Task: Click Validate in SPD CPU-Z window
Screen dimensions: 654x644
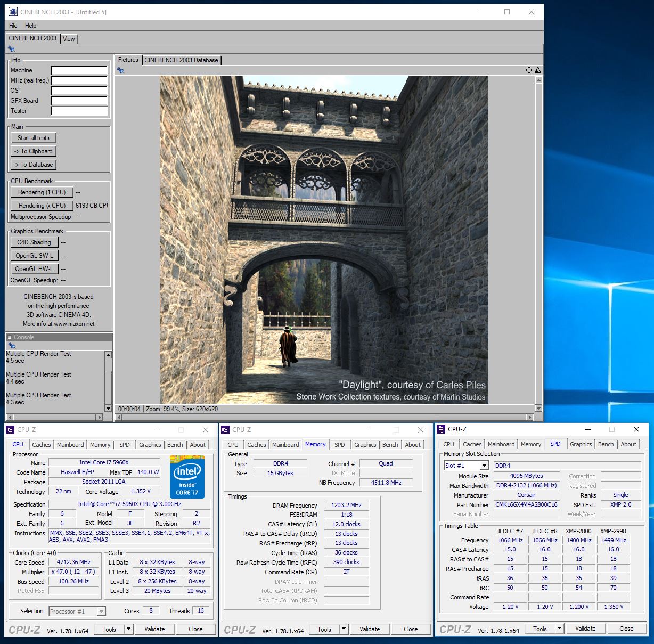Action: [585, 629]
